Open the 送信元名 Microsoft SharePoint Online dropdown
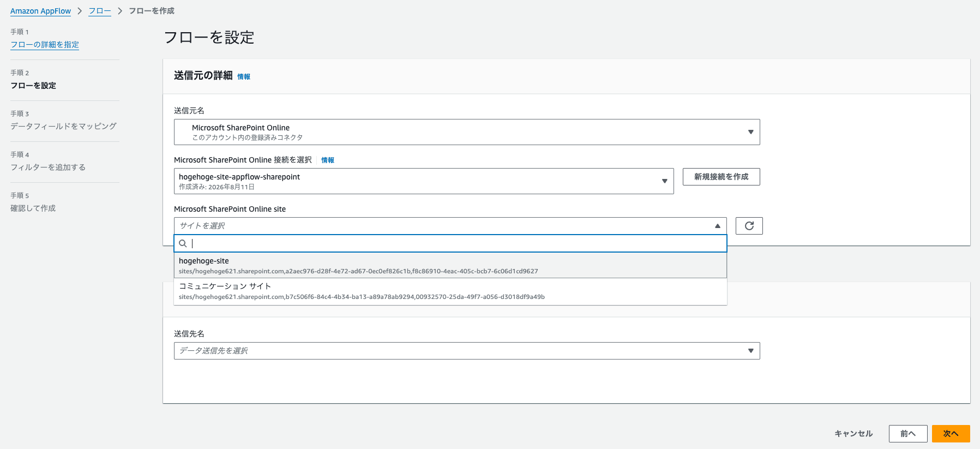The width and height of the screenshot is (980, 449). click(x=467, y=132)
